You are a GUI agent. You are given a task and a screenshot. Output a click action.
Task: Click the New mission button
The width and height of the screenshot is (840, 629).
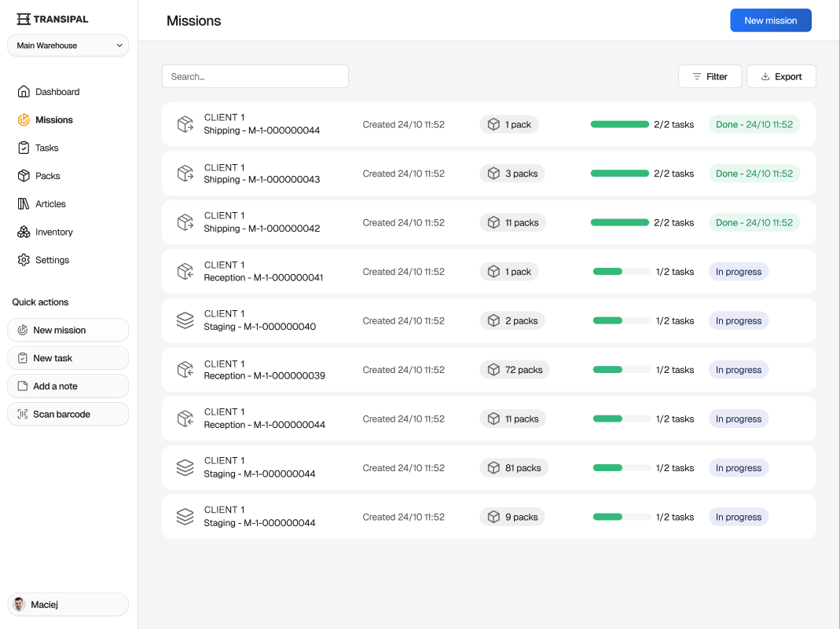[771, 20]
